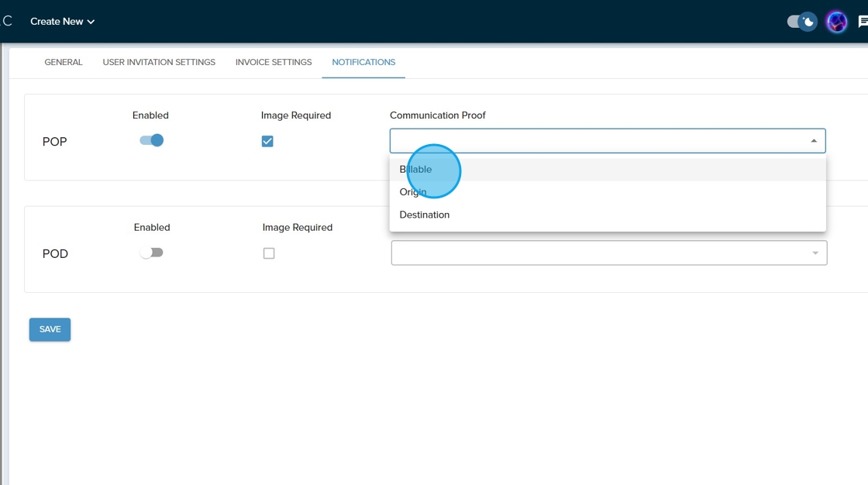Select the Notifications tab
Image resolution: width=868 pixels, height=485 pixels.
[x=363, y=62]
